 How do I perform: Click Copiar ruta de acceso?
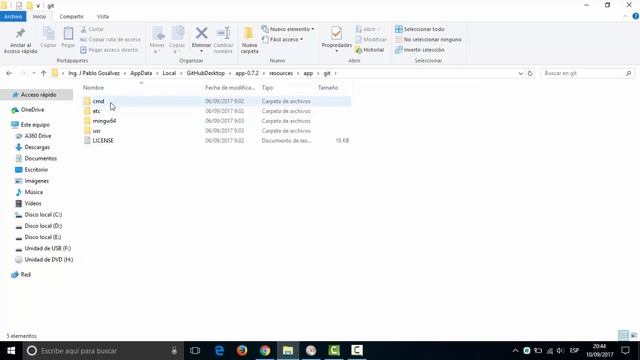pyautogui.click(x=110, y=40)
